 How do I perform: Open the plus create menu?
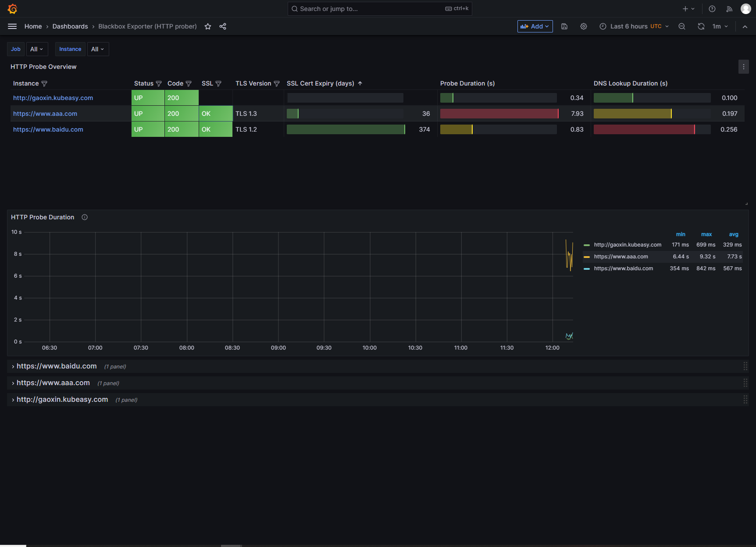[x=688, y=9]
